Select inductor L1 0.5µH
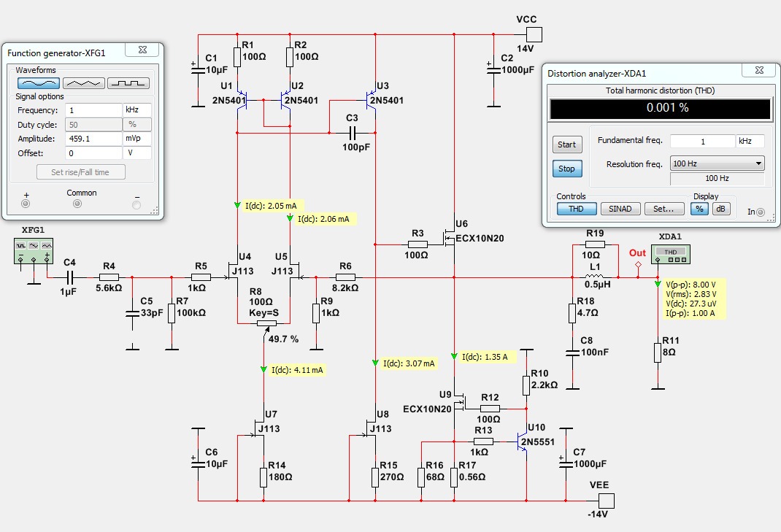The image size is (781, 532). tap(595, 277)
